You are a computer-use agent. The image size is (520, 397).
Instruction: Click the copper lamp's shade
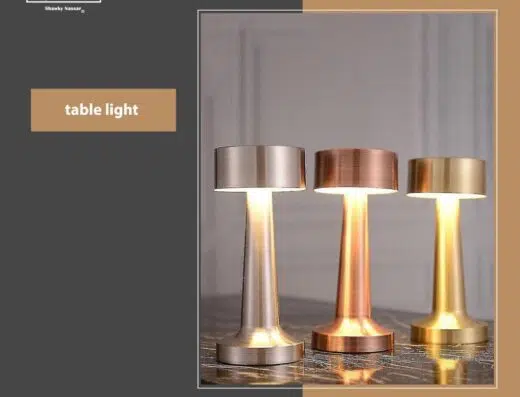click(x=355, y=171)
